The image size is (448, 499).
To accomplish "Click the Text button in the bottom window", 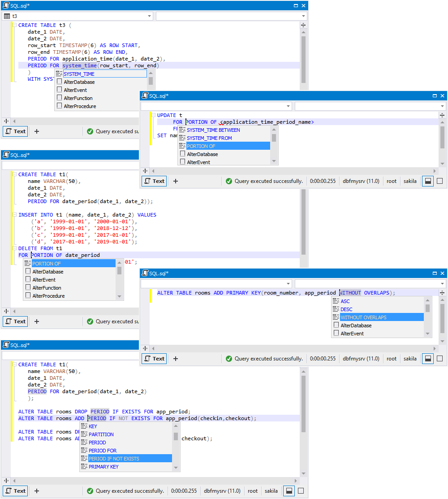I will 15,491.
